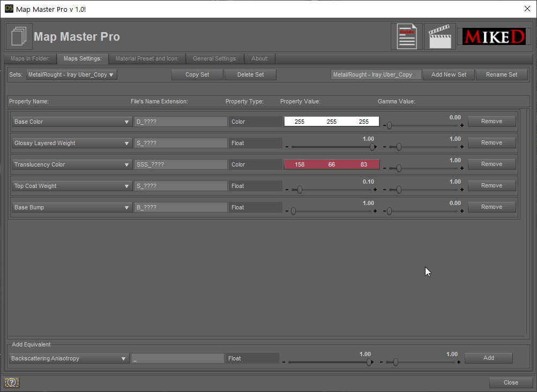Image resolution: width=537 pixels, height=392 pixels.
Task: Select the Maps Settings tab
Action: pos(83,58)
